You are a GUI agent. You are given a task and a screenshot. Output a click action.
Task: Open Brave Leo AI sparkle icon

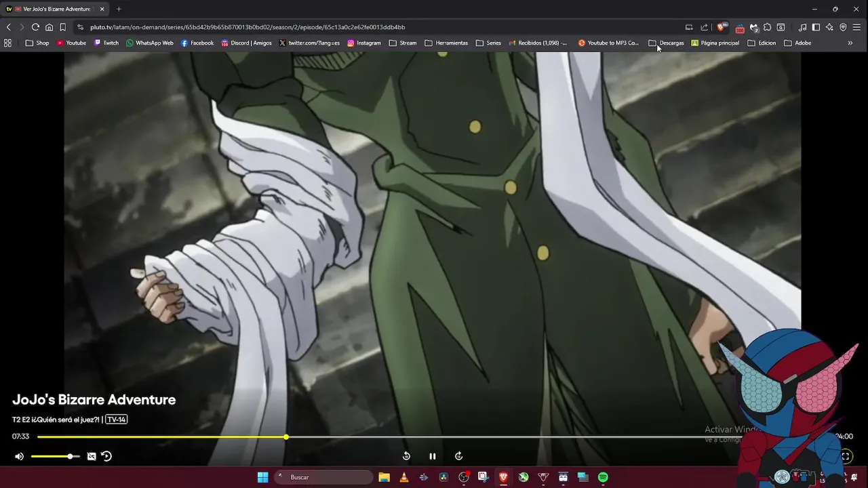829,27
